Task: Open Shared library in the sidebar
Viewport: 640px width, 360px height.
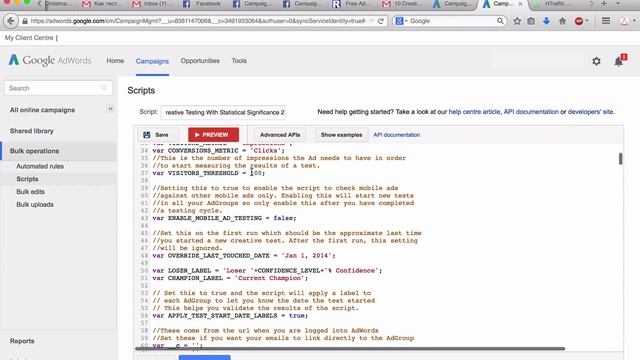Action: coord(32,131)
